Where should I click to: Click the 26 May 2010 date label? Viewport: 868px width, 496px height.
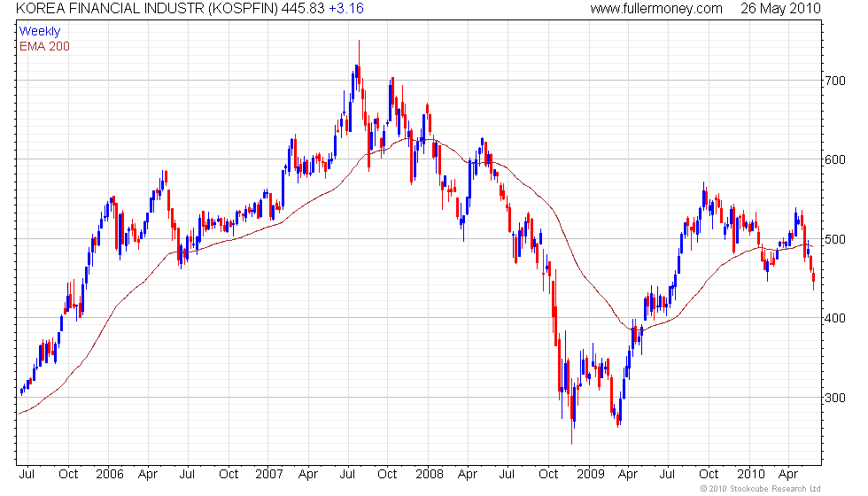[780, 9]
